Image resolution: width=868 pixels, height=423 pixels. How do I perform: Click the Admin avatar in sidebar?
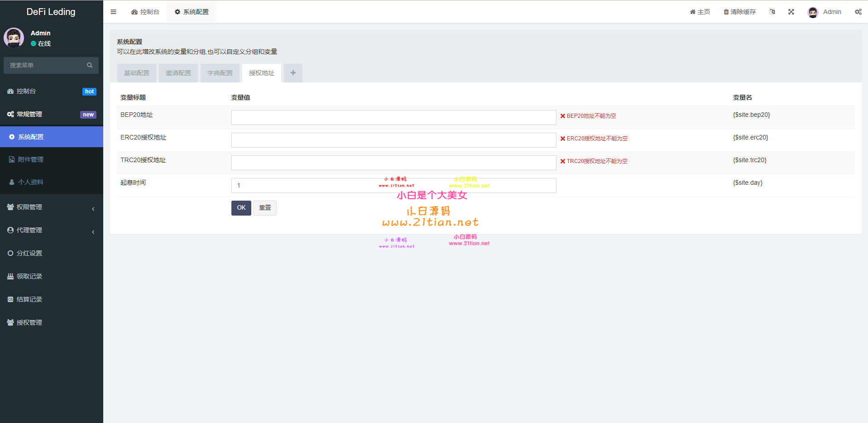tap(14, 38)
